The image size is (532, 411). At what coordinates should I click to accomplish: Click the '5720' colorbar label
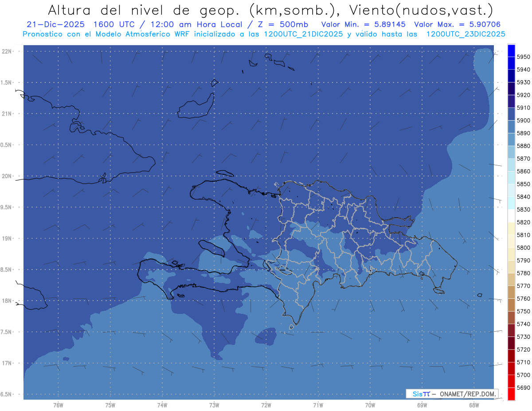pyautogui.click(x=523, y=349)
